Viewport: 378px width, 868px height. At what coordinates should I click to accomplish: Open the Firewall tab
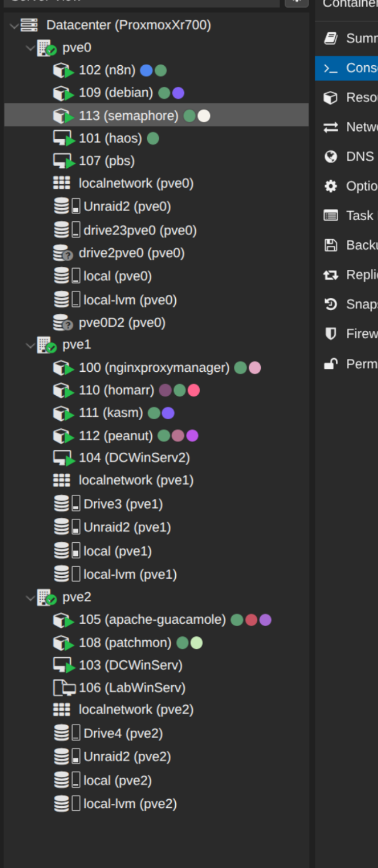pos(346,334)
